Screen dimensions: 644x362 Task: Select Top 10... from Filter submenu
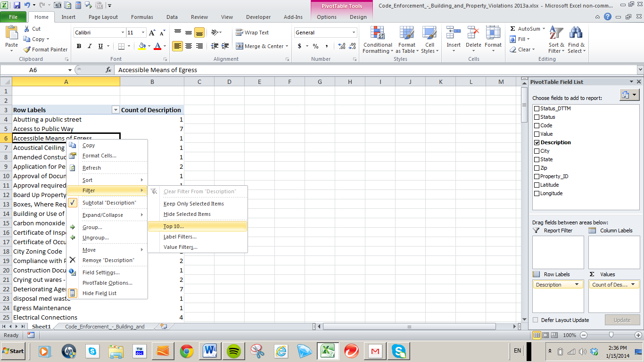pos(173,226)
